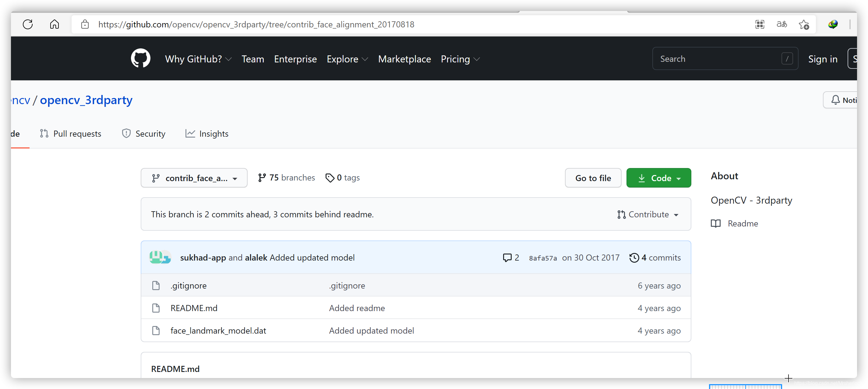Image resolution: width=868 pixels, height=389 pixels.
Task: Switch to the Pull requests tab
Action: [71, 134]
